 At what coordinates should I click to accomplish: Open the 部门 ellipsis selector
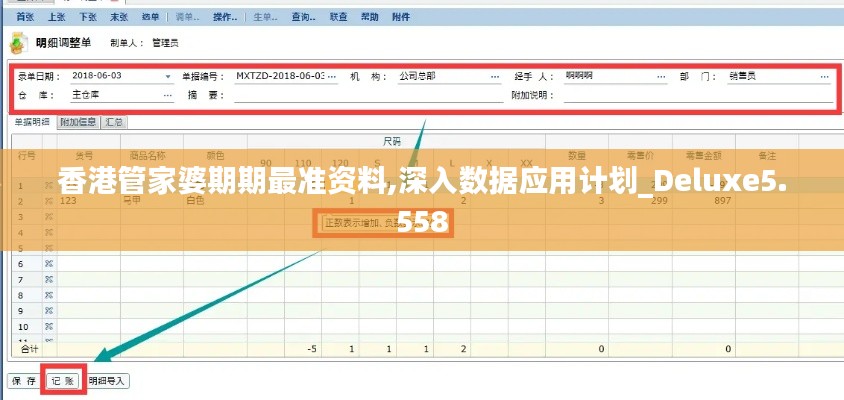pyautogui.click(x=825, y=77)
